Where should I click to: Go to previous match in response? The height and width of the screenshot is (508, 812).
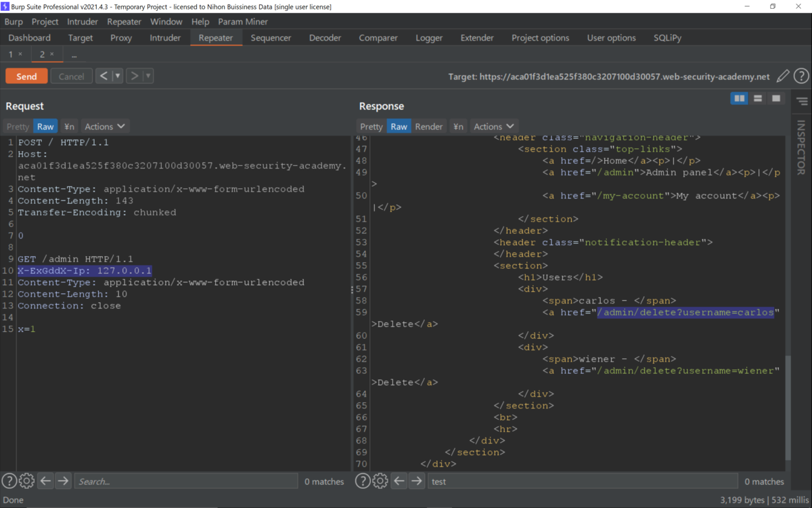pos(399,481)
